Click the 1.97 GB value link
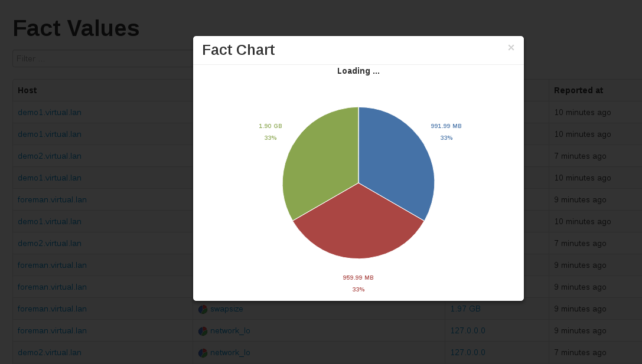642x364 pixels. pyautogui.click(x=465, y=309)
